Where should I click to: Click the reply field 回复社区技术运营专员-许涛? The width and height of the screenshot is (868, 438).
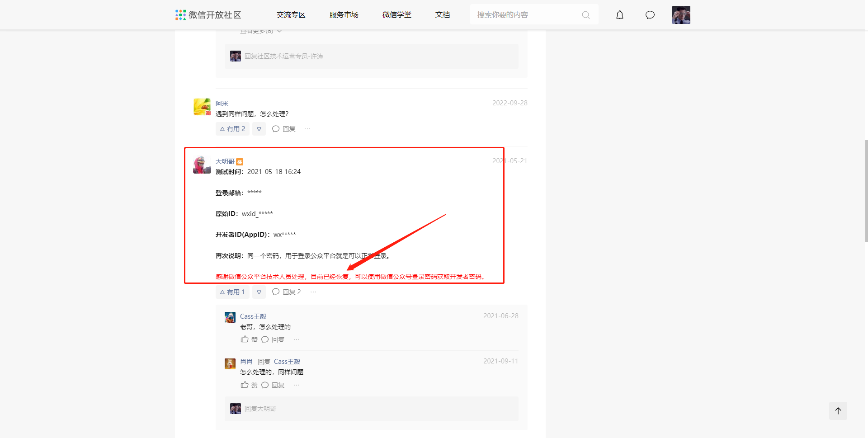(372, 57)
